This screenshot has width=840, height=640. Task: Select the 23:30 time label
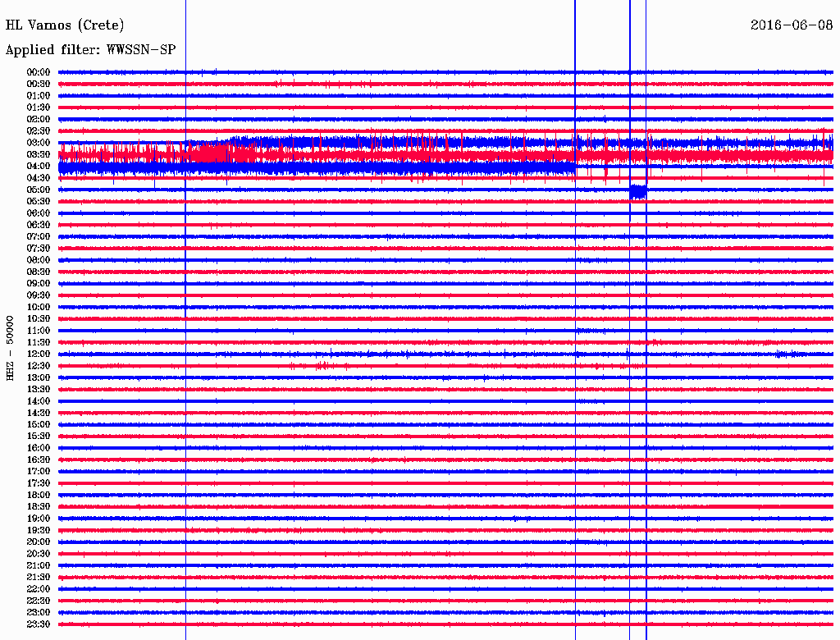[x=39, y=624]
